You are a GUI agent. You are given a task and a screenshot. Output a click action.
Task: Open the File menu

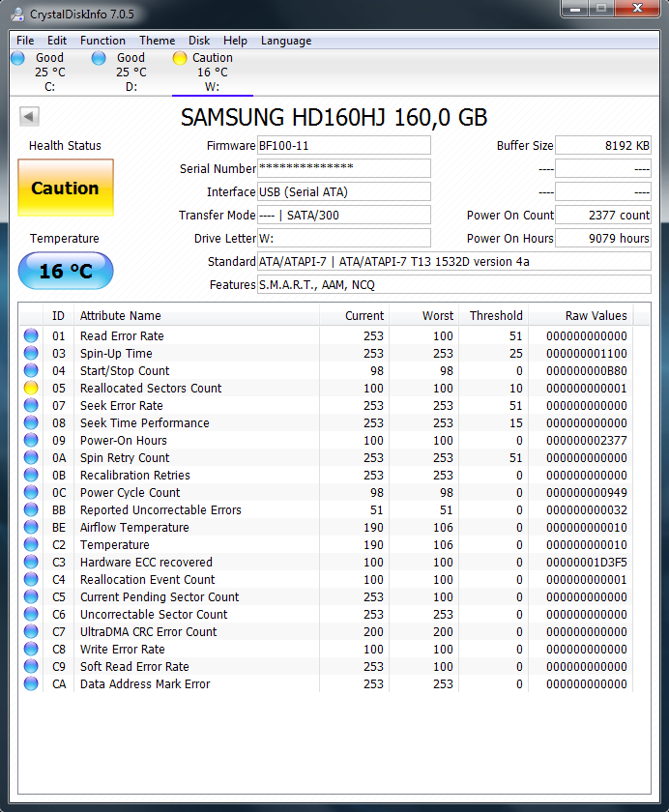(x=25, y=41)
